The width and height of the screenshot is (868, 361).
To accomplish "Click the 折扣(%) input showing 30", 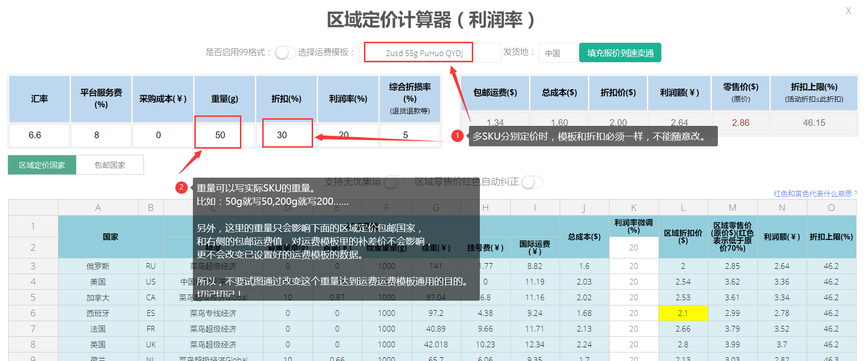I will tap(286, 135).
